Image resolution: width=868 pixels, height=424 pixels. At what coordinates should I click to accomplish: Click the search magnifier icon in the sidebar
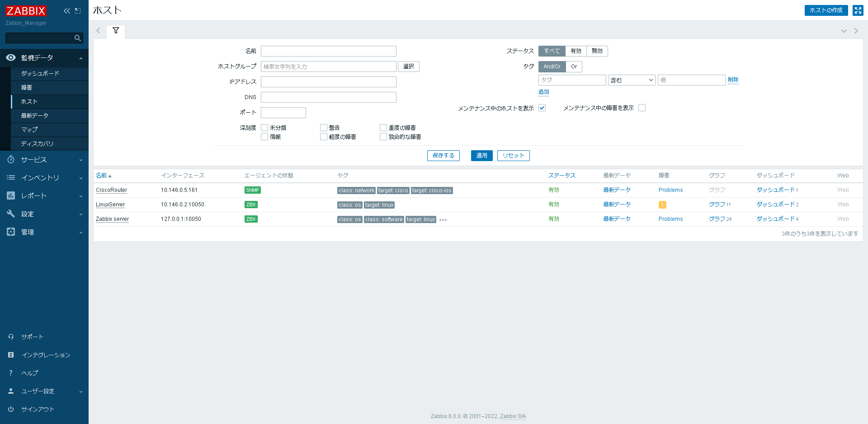coord(78,38)
